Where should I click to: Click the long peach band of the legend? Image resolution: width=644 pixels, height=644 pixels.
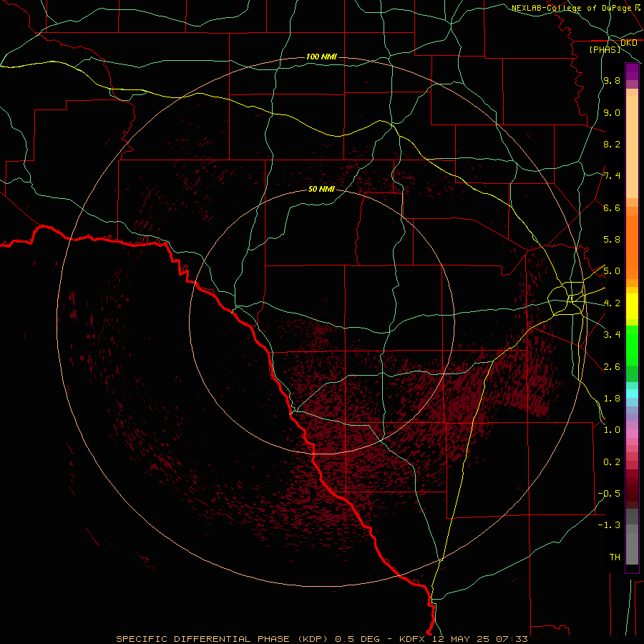[632, 147]
